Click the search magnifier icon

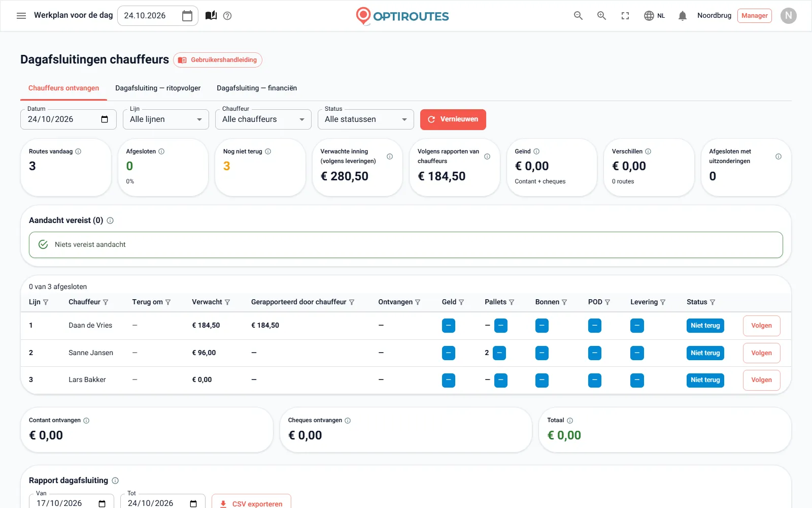pyautogui.click(x=578, y=16)
